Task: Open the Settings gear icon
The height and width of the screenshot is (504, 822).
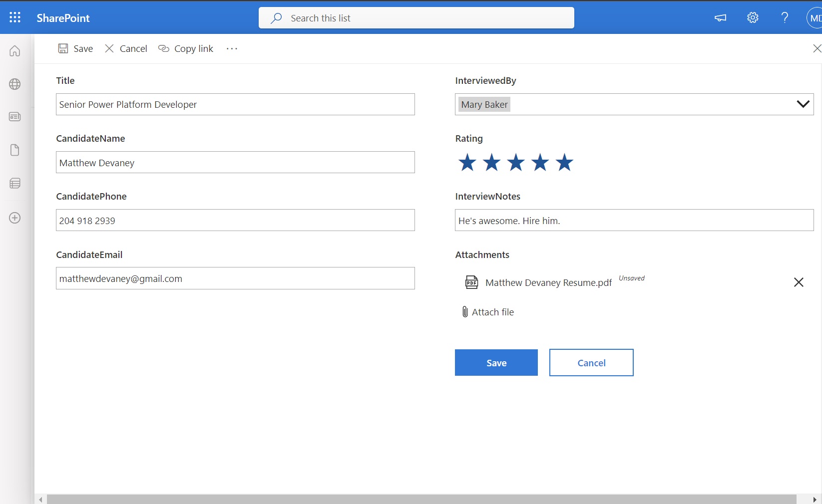Action: (x=753, y=17)
